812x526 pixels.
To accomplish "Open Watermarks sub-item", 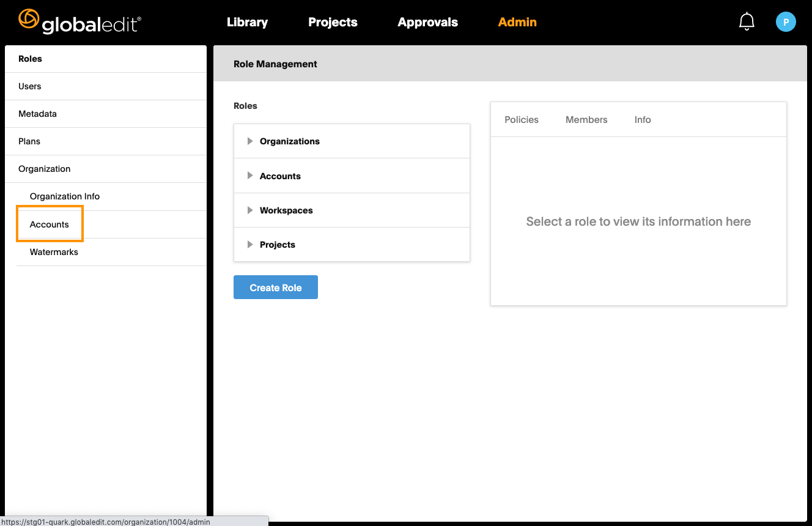I will pyautogui.click(x=111, y=252).
